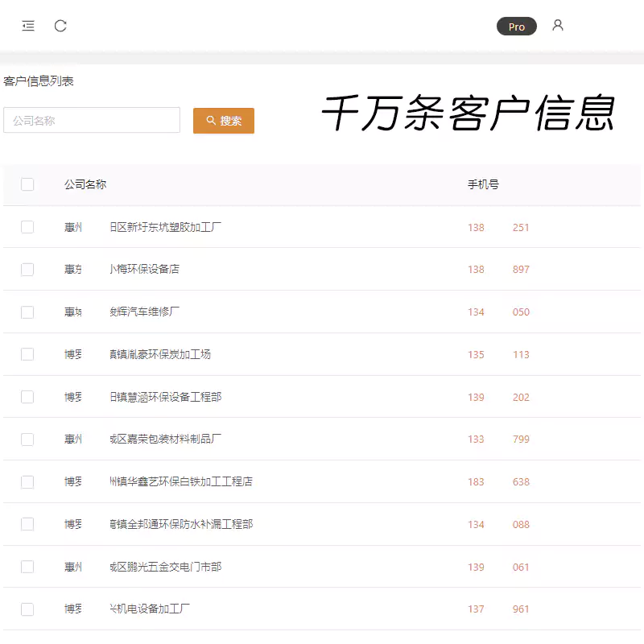Toggle the select-all header checkbox
This screenshot has width=644, height=644.
pyautogui.click(x=27, y=184)
